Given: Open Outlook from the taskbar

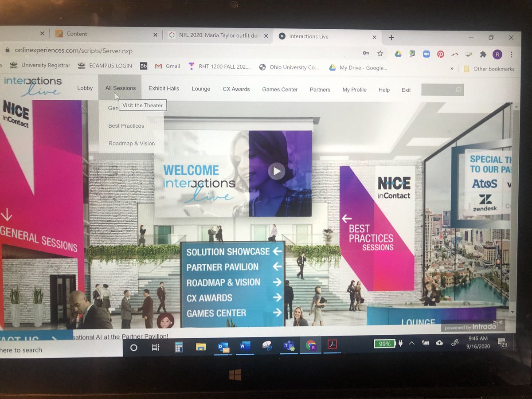Looking at the screenshot, I should point(223,347).
